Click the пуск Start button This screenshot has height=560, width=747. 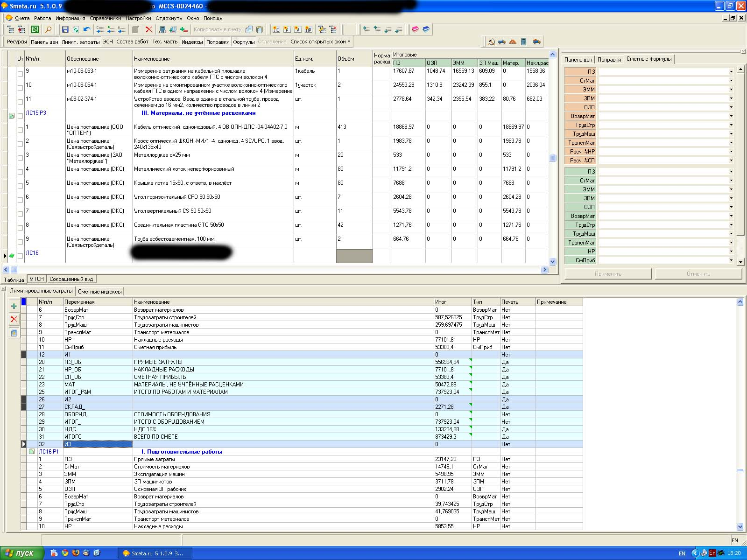pyautogui.click(x=22, y=553)
